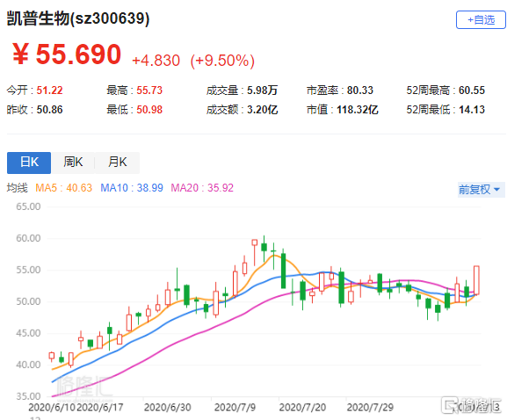The height and width of the screenshot is (420, 507).
Task: Click the 最高 value 55.73
Action: 149,91
